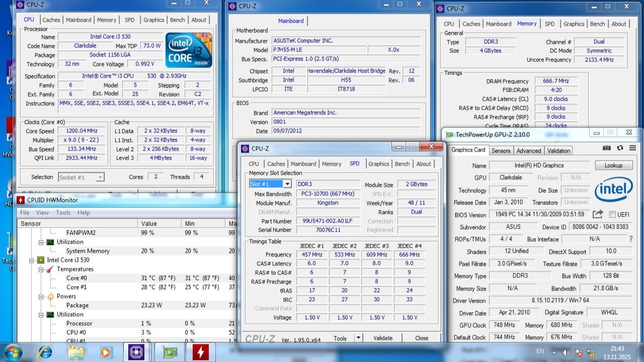
Task: Select the 'Package' power row in HWMonitor
Action: point(126,306)
